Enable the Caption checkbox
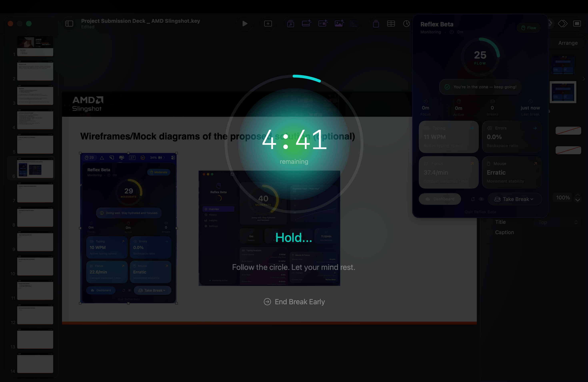 coord(489,233)
